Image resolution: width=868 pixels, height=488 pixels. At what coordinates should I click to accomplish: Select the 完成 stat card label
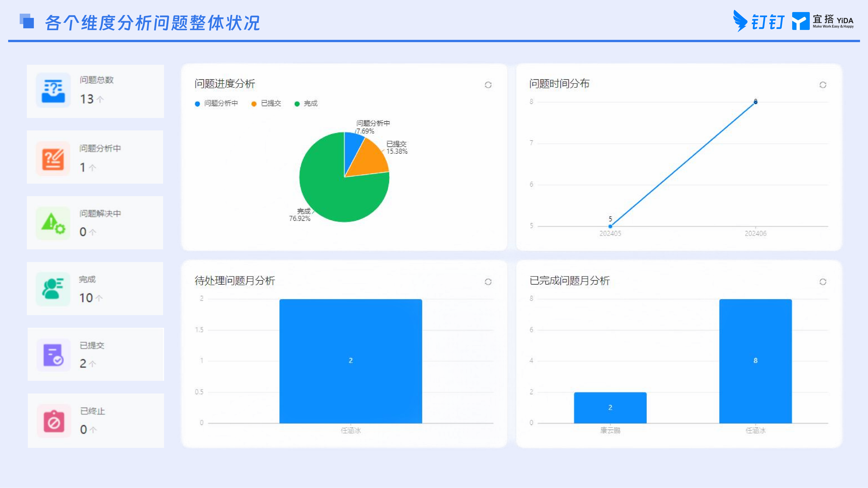(87, 279)
